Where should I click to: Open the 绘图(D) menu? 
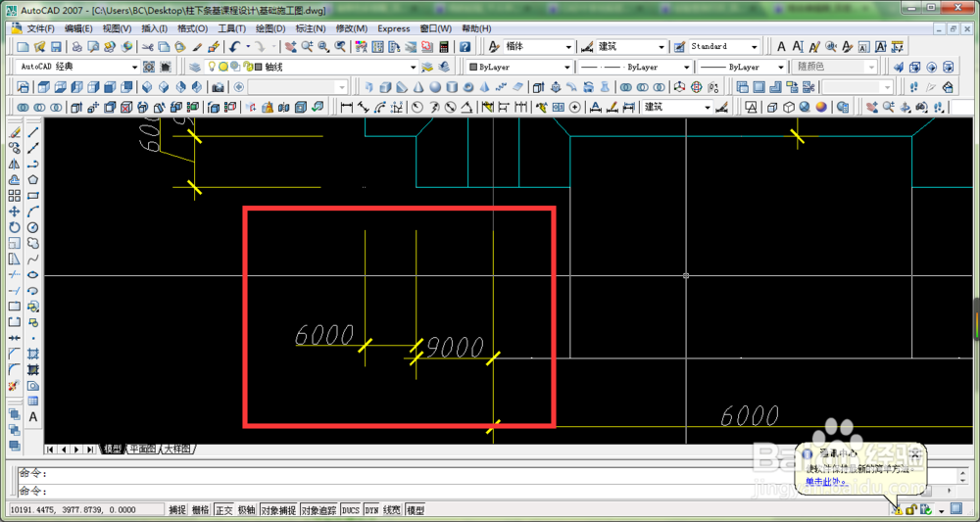270,28
